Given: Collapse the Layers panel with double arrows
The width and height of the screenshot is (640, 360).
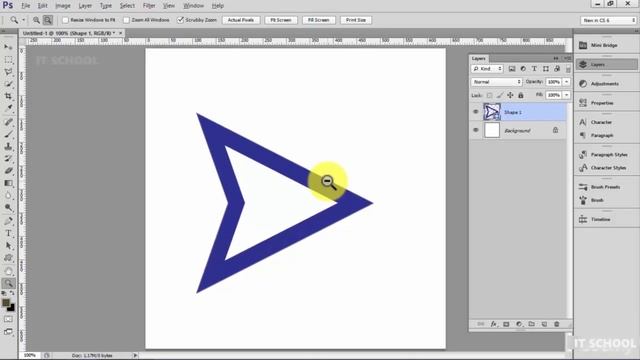Looking at the screenshot, I should tap(556, 58).
